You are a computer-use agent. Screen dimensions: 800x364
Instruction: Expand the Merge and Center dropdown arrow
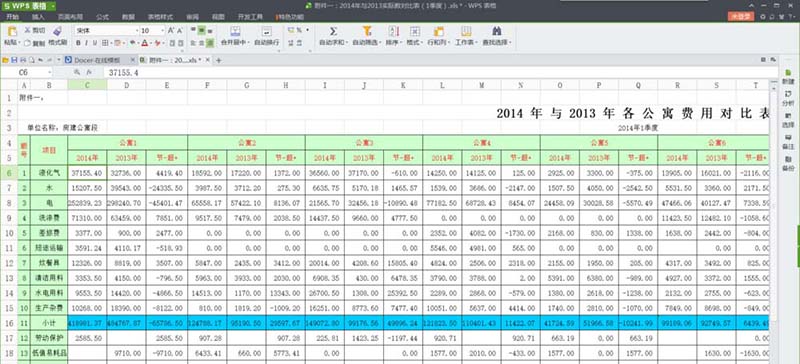tap(249, 43)
